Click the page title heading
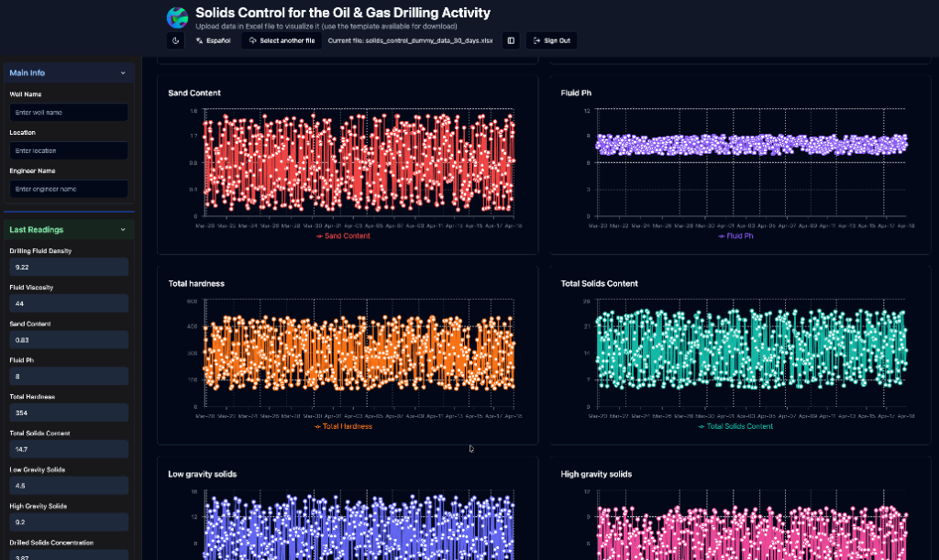Image resolution: width=939 pixels, height=560 pixels. [x=343, y=13]
